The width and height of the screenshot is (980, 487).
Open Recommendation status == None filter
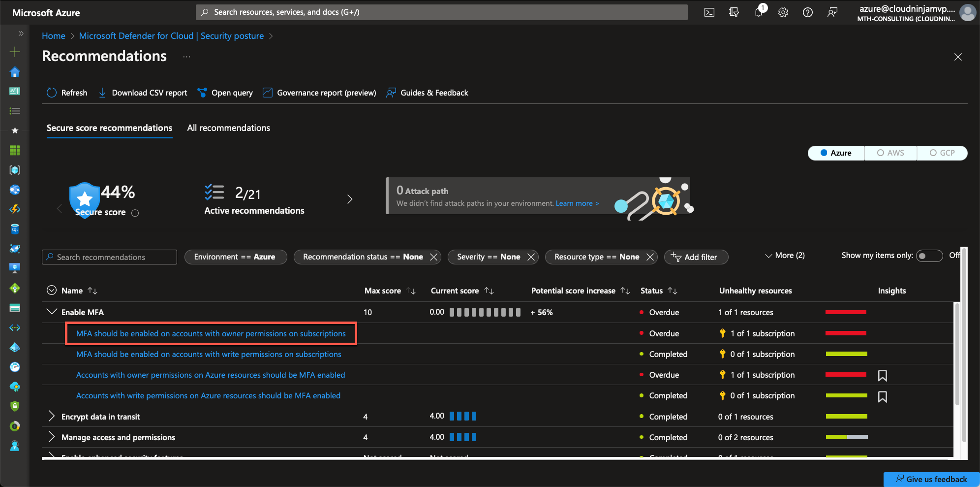click(x=363, y=257)
